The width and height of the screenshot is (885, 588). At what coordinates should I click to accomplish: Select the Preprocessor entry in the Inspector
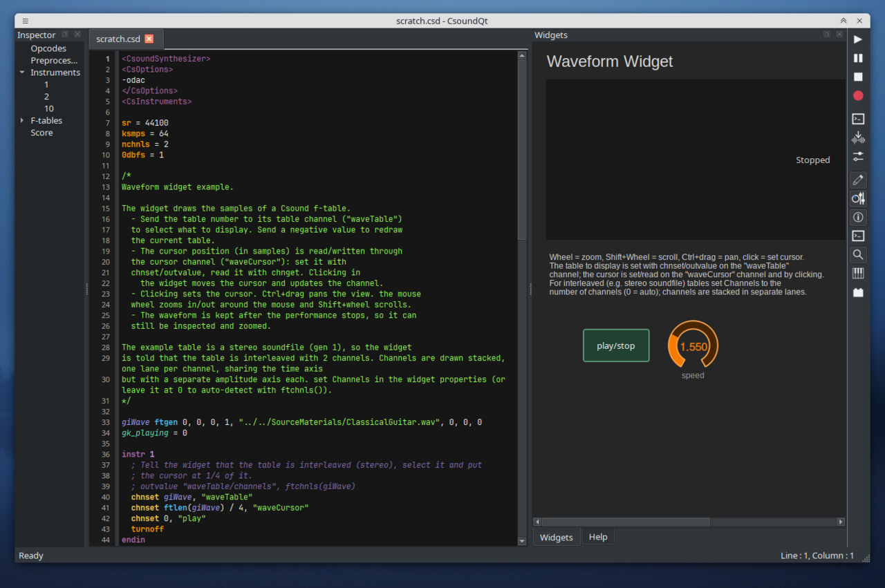pos(54,60)
